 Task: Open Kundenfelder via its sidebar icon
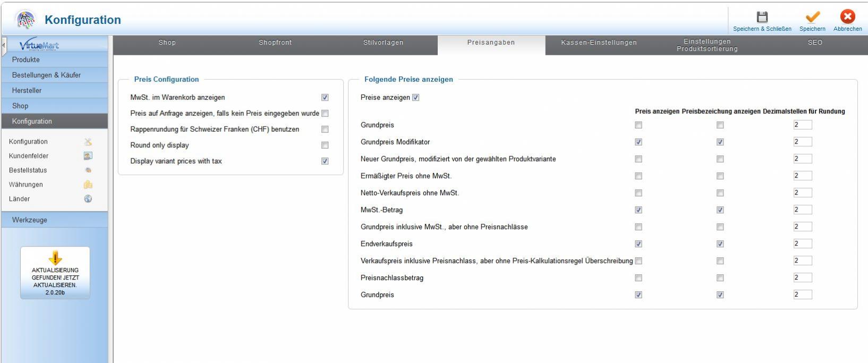tap(88, 156)
